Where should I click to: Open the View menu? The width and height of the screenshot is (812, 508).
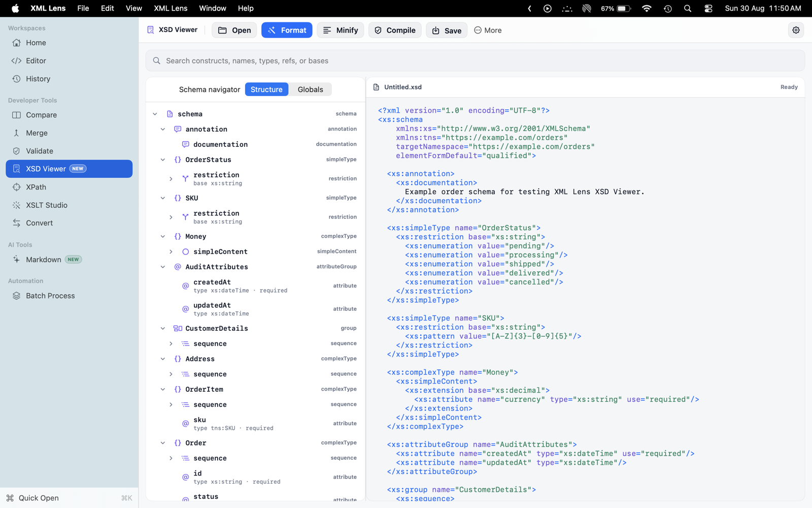[x=134, y=9]
